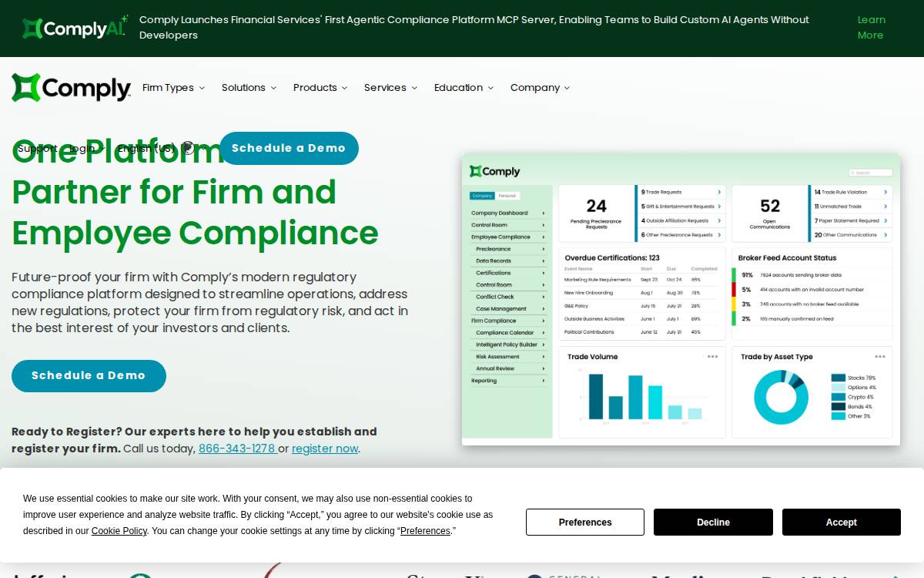This screenshot has height=578, width=924.
Task: Click the Schedule a Demo button below the hero text
Action: click(x=89, y=376)
